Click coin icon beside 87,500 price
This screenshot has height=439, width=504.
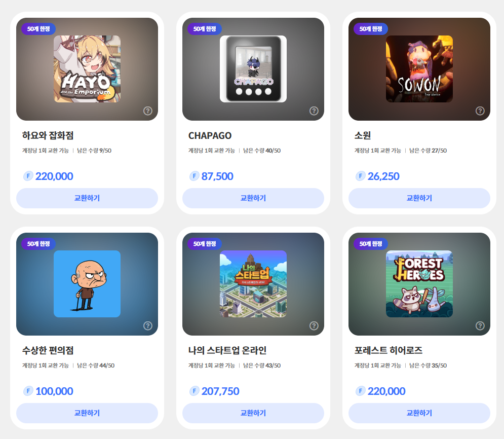click(194, 176)
